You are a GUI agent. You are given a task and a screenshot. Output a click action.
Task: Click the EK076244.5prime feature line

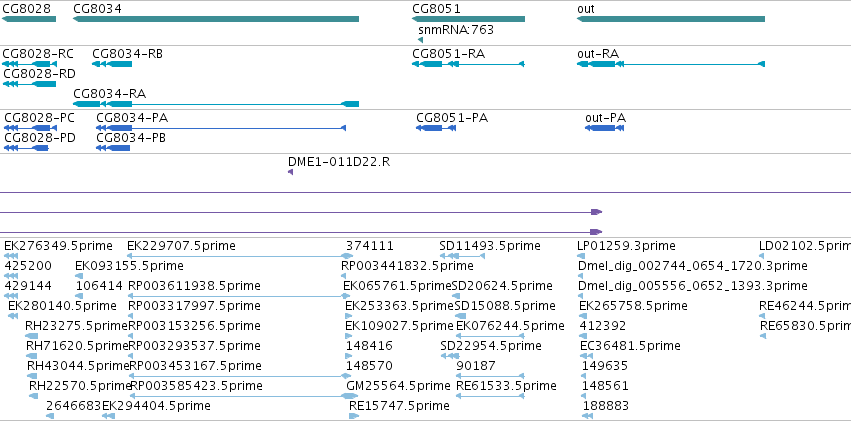pyautogui.click(x=490, y=336)
